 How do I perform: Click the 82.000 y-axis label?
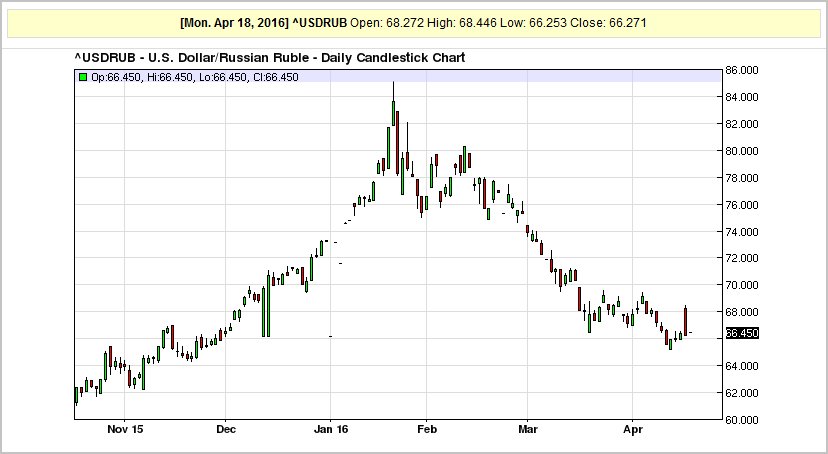742,124
